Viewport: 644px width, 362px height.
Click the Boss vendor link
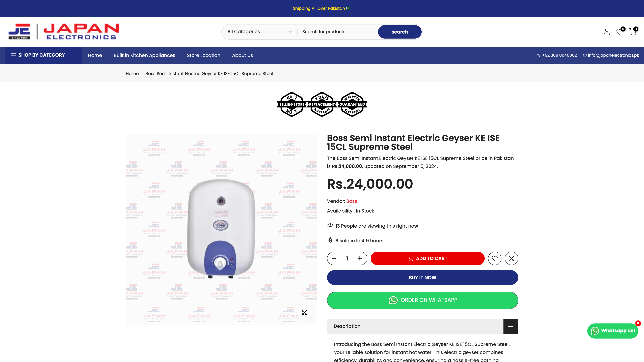[352, 201]
